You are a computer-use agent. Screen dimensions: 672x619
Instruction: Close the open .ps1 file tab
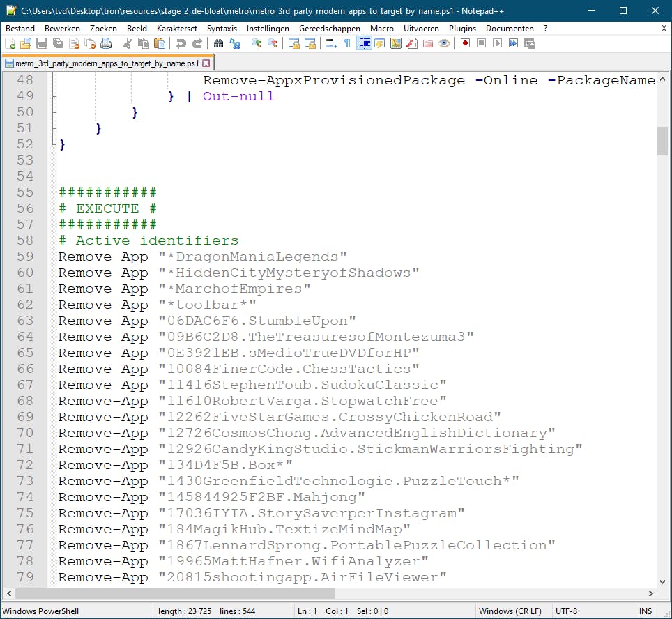tap(206, 63)
